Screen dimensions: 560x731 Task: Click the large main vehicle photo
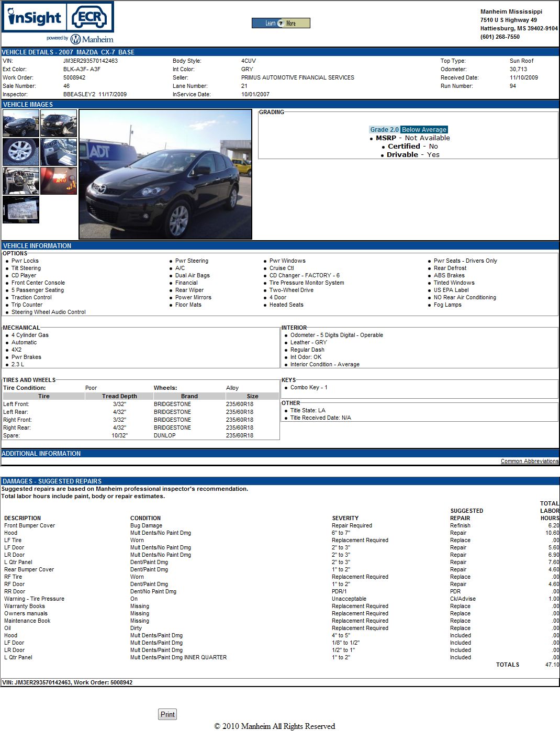165,174
